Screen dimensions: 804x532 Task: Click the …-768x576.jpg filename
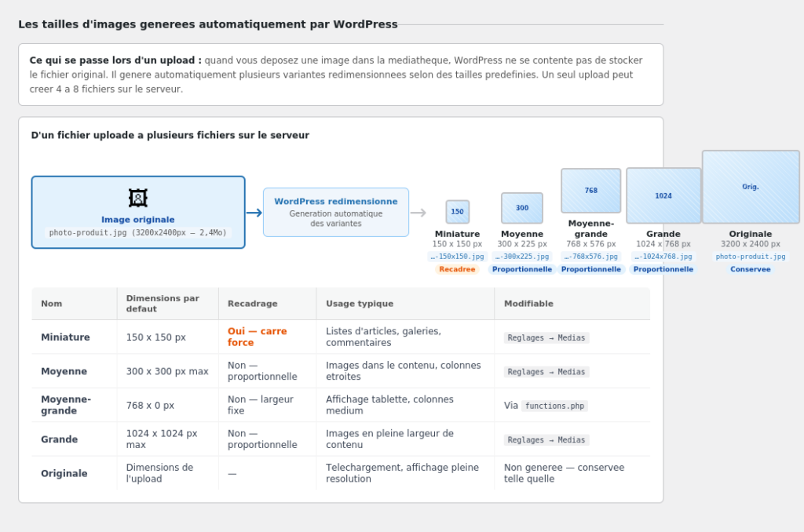point(590,257)
